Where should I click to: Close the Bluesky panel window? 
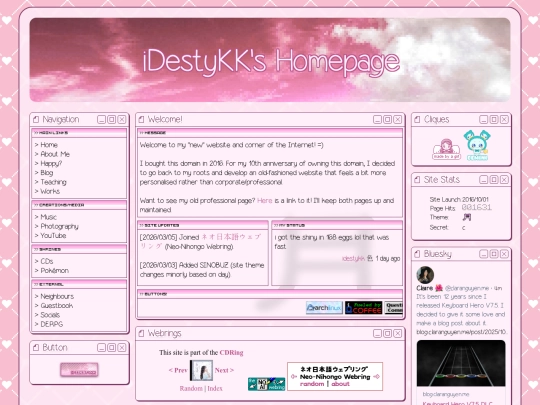(504, 254)
